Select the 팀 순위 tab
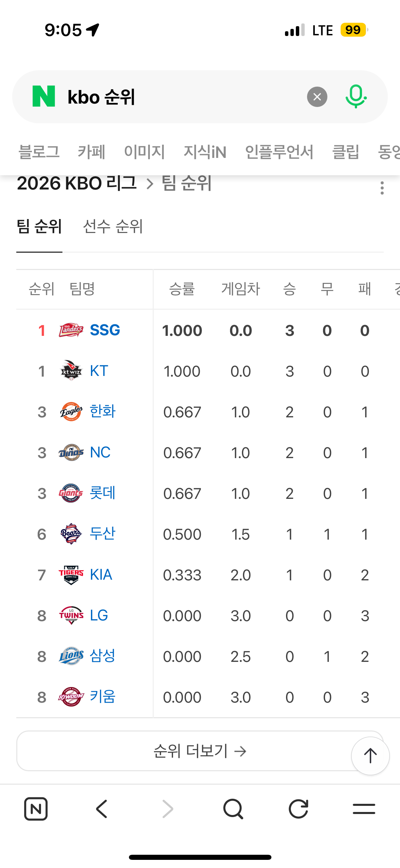 [x=39, y=227]
